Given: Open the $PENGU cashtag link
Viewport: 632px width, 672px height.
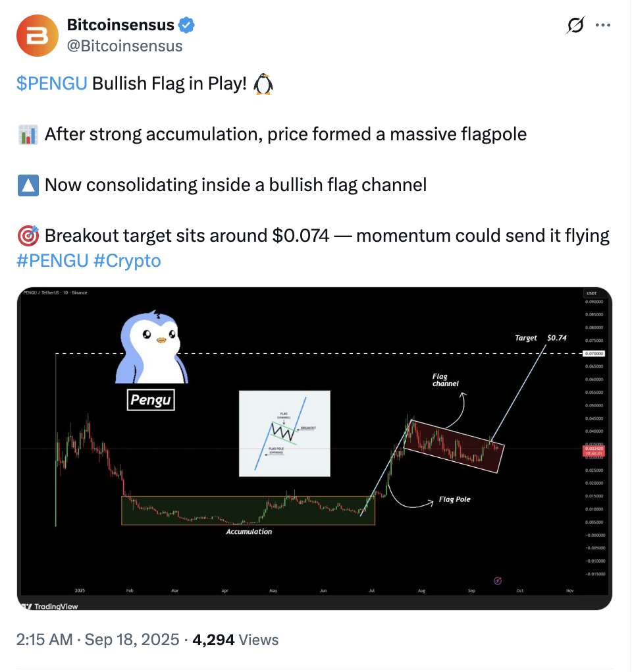Looking at the screenshot, I should click(x=52, y=83).
